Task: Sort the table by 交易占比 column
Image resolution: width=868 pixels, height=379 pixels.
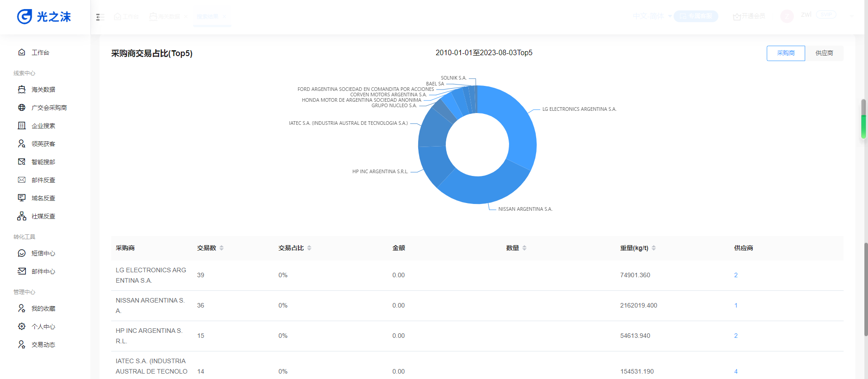Action: (309, 248)
